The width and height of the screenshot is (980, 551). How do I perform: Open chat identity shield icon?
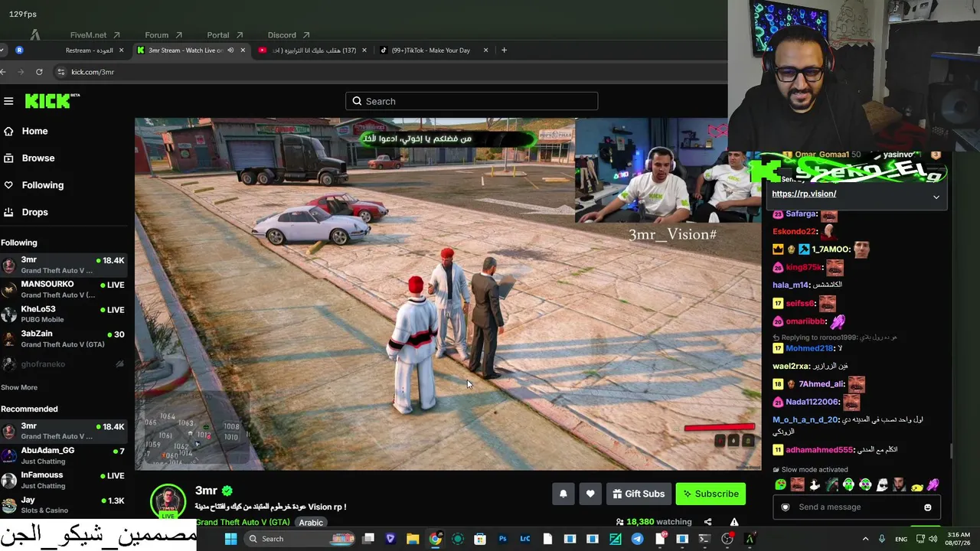coord(785,507)
